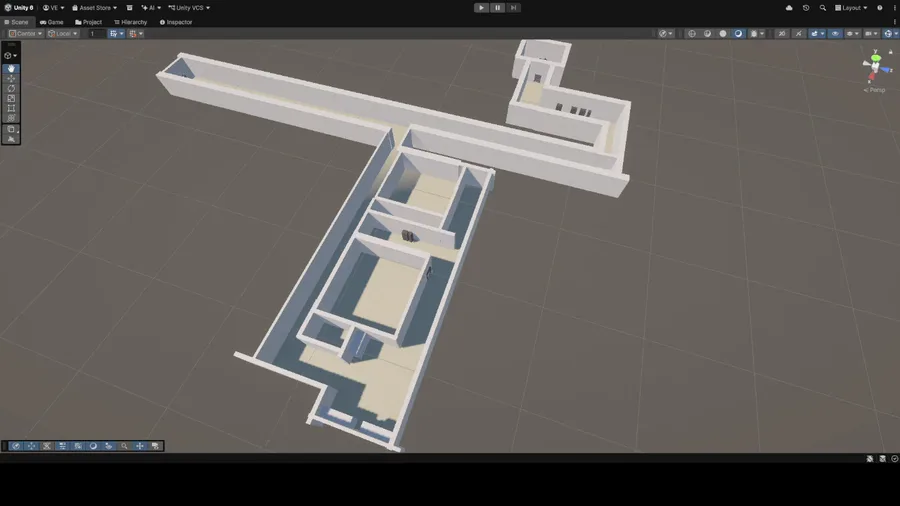900x506 pixels.
Task: Open the Cloud services icon
Action: 789,7
